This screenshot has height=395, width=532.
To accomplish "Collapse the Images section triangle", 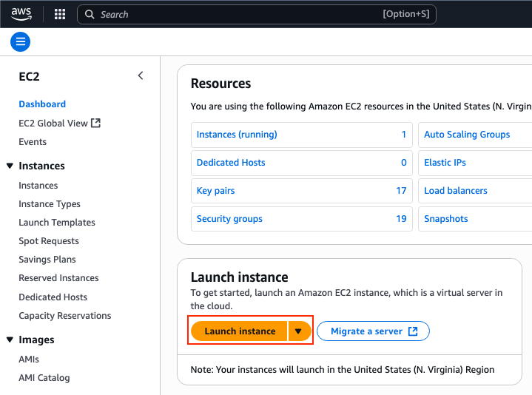I will coord(10,340).
